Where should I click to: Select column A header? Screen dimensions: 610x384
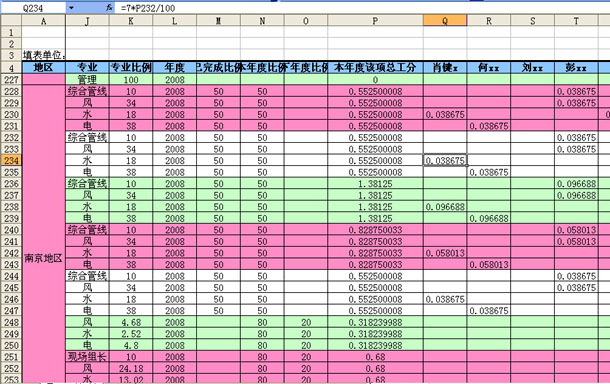pyautogui.click(x=43, y=21)
